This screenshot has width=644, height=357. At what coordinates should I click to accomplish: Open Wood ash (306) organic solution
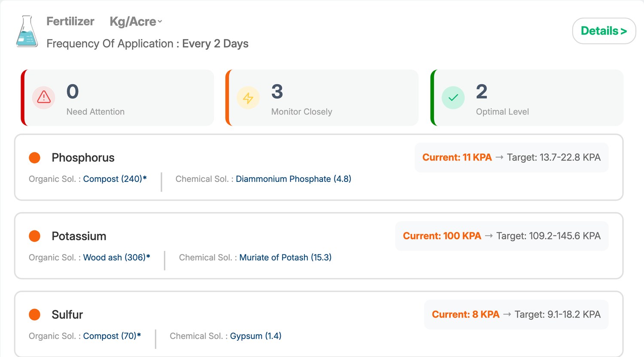pyautogui.click(x=116, y=257)
